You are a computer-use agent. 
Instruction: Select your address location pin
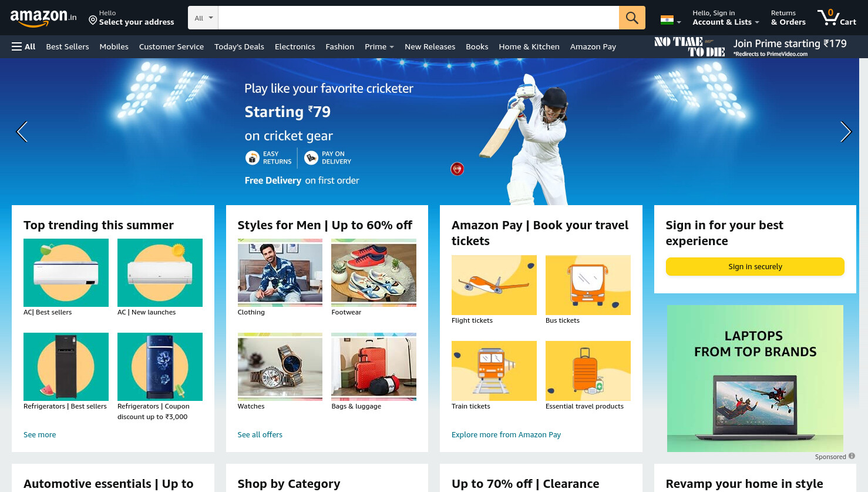pyautogui.click(x=93, y=21)
